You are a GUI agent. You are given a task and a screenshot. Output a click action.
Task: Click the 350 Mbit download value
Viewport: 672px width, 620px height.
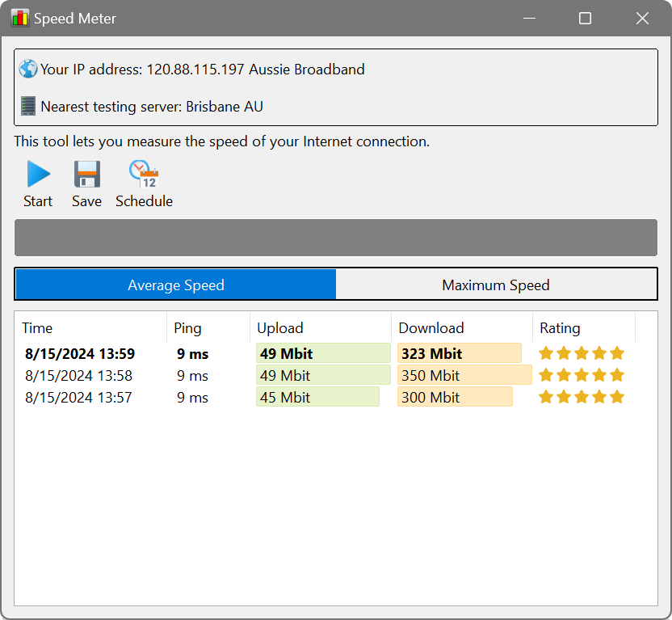tap(430, 375)
